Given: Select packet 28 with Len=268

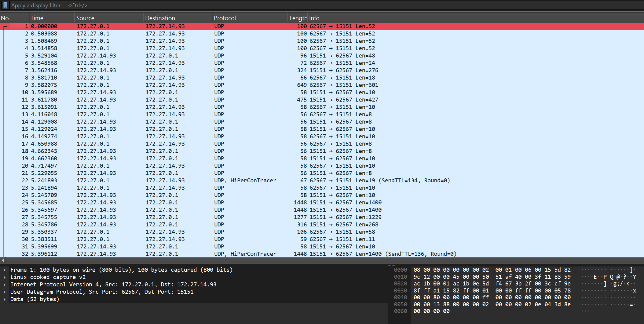Looking at the screenshot, I should click(322, 225).
